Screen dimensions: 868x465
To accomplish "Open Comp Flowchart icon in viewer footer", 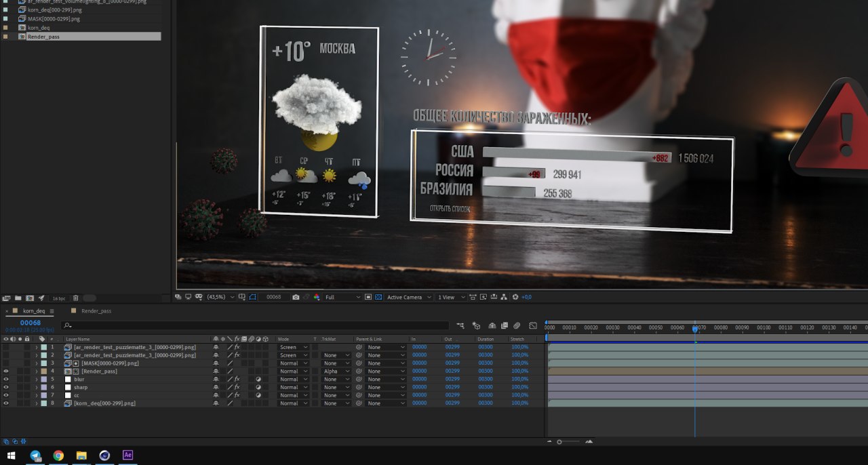I will click(504, 297).
